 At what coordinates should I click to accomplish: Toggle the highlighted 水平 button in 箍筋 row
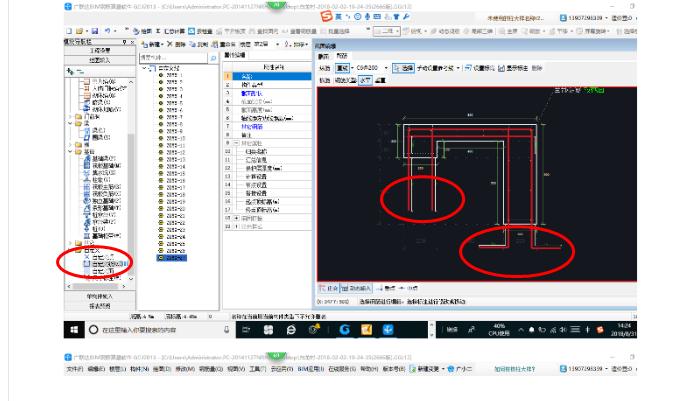pos(365,80)
